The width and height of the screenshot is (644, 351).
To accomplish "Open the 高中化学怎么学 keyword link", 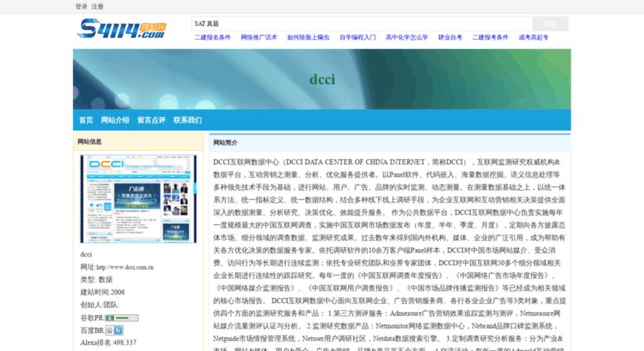I will tap(407, 37).
